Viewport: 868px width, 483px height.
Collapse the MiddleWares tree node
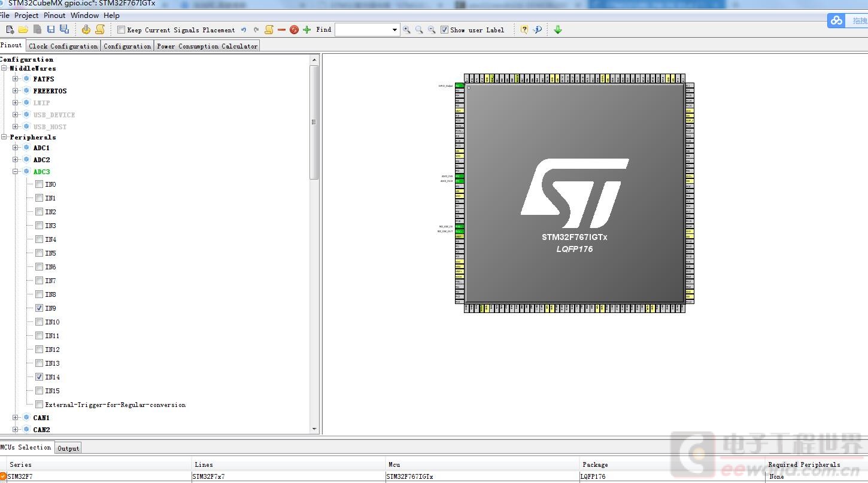[x=4, y=68]
